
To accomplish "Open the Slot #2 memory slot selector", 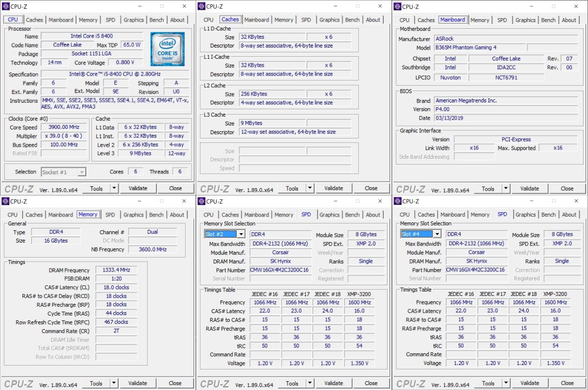I will 224,234.
